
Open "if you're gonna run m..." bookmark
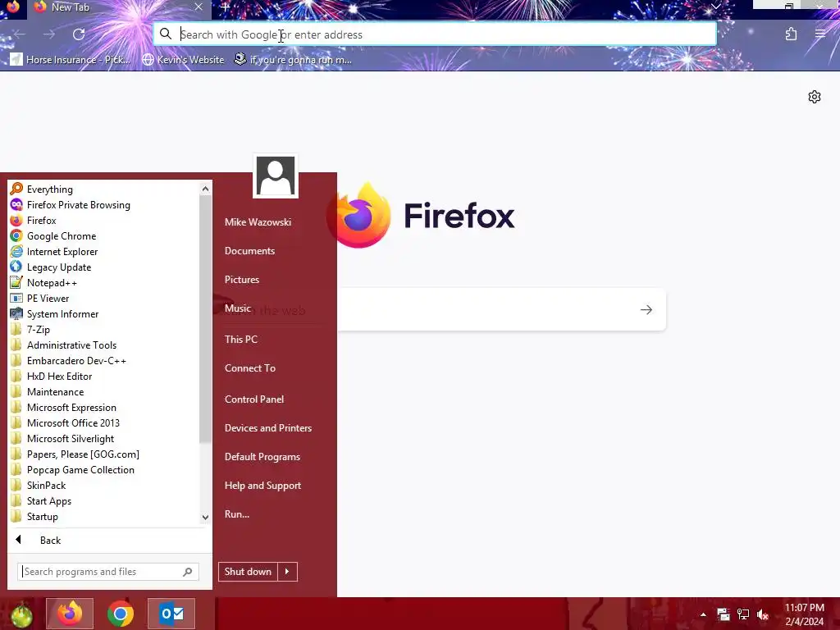(x=293, y=59)
